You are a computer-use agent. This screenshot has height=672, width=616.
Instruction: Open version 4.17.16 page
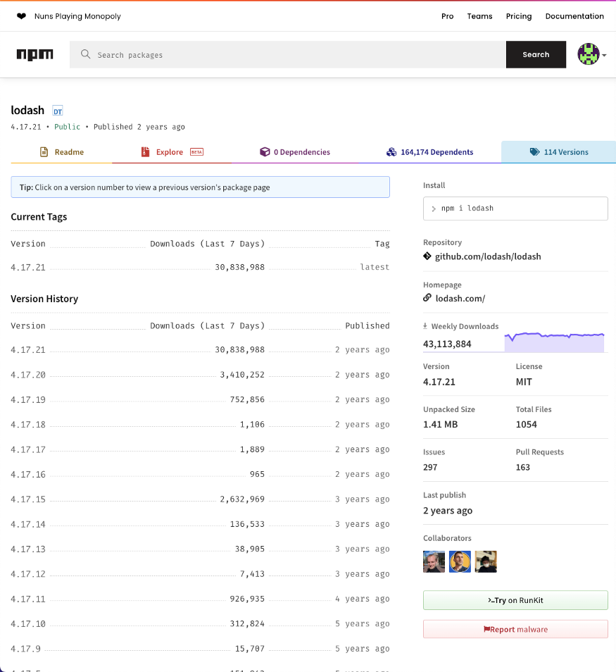[x=28, y=474]
